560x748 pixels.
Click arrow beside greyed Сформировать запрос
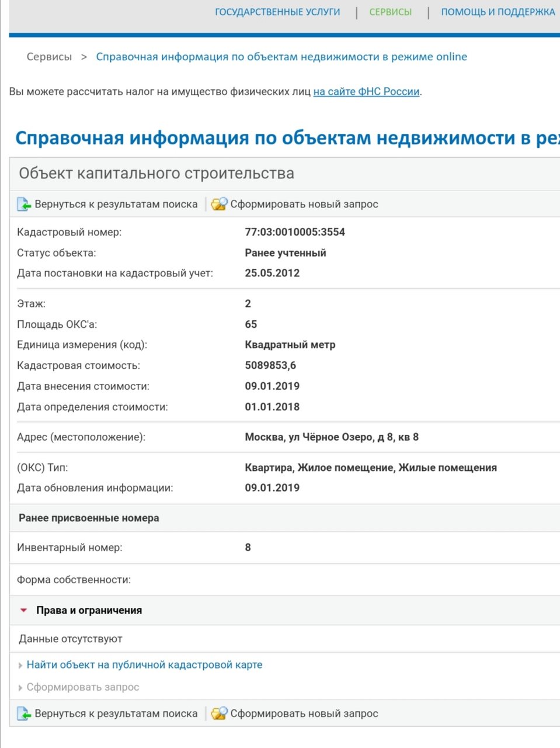tap(20, 688)
